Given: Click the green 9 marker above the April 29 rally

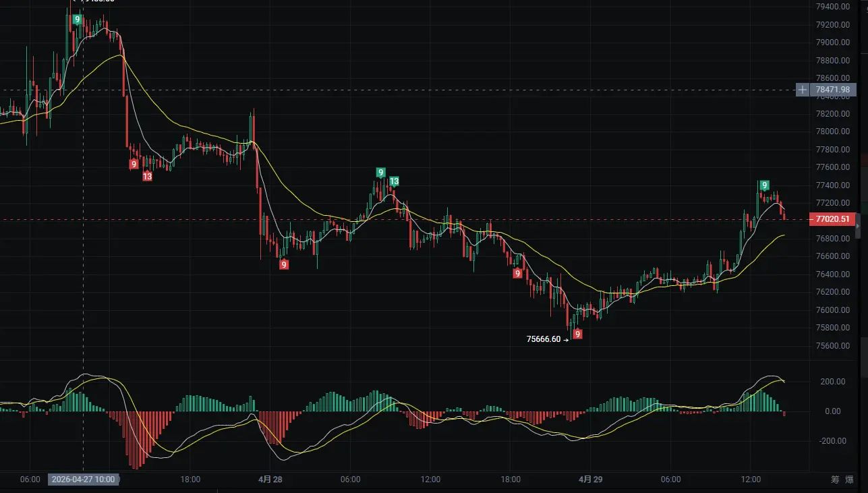Looking at the screenshot, I should coord(764,185).
